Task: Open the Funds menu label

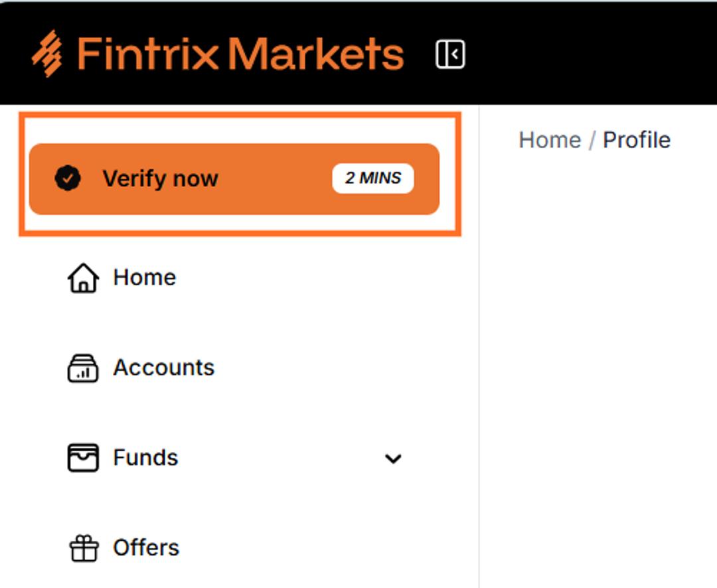Action: point(145,458)
